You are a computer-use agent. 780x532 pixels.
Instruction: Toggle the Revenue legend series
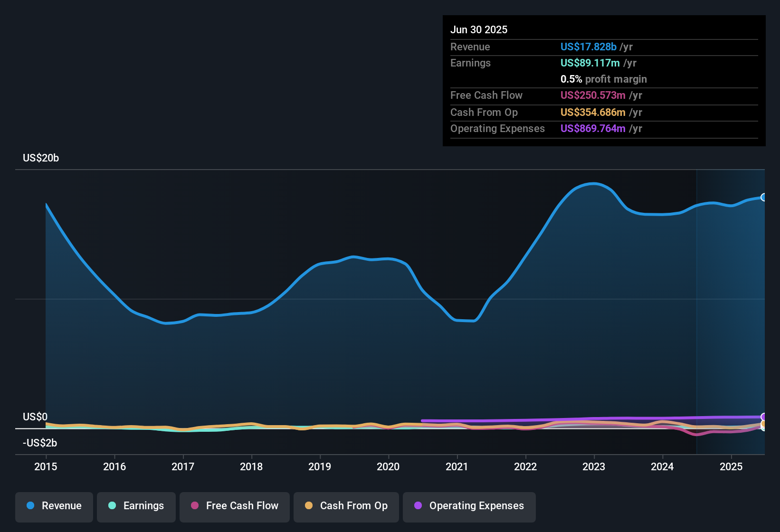[54, 506]
